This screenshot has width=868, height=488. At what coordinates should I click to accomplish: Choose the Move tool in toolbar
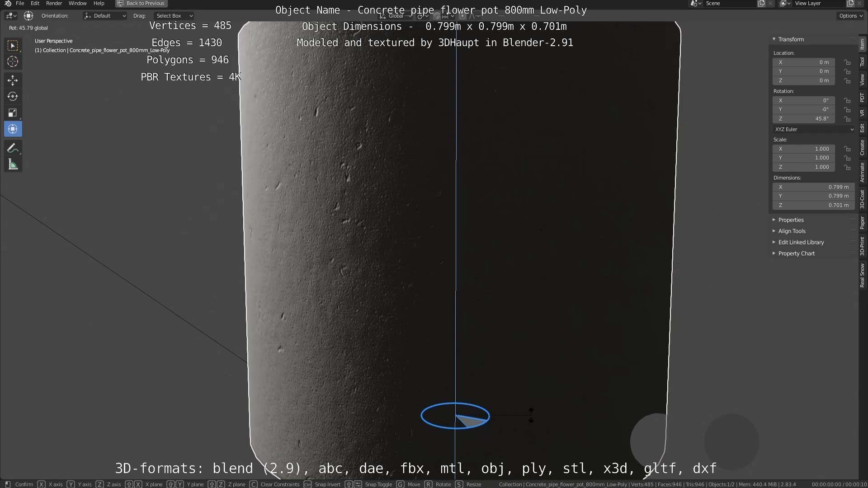tap(13, 80)
